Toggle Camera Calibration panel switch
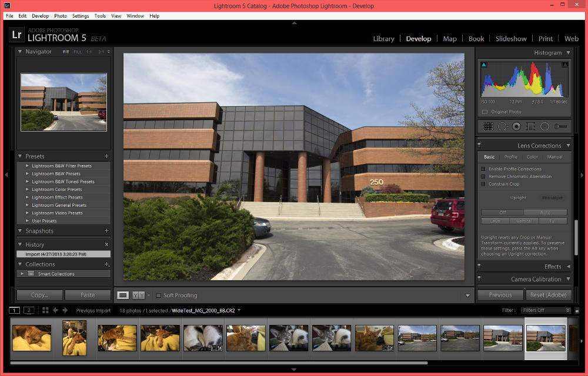 point(479,278)
